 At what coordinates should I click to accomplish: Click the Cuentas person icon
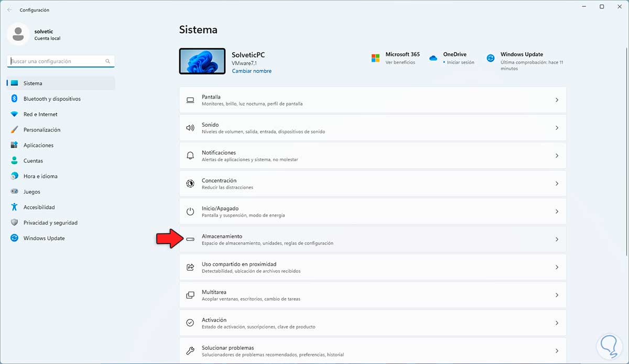(14, 161)
